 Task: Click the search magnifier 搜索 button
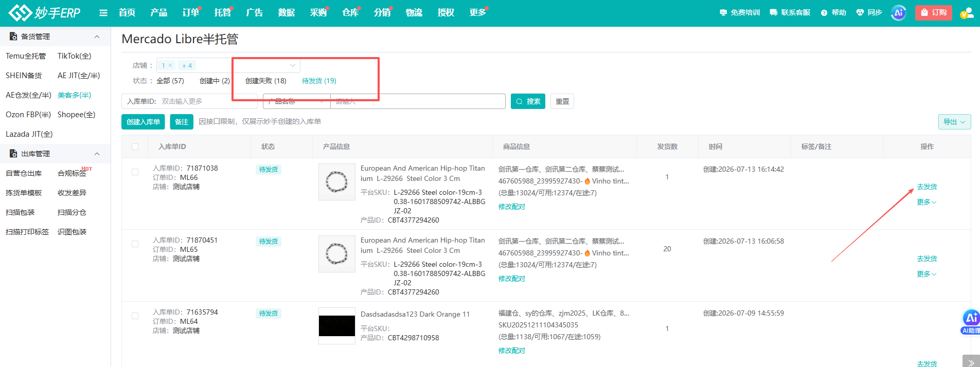click(528, 101)
